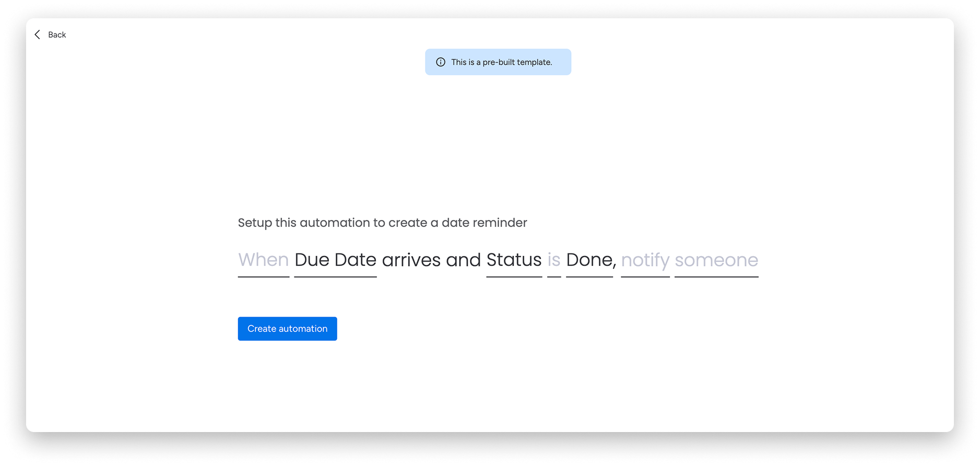The height and width of the screenshot is (466, 980).
Task: Click the info icon in the template banner
Action: tap(440, 62)
